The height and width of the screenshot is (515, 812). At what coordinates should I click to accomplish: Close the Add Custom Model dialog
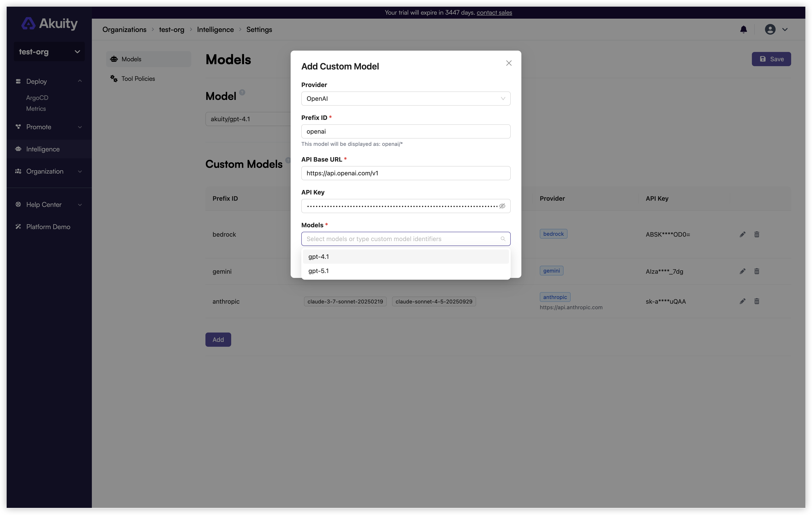pyautogui.click(x=509, y=63)
